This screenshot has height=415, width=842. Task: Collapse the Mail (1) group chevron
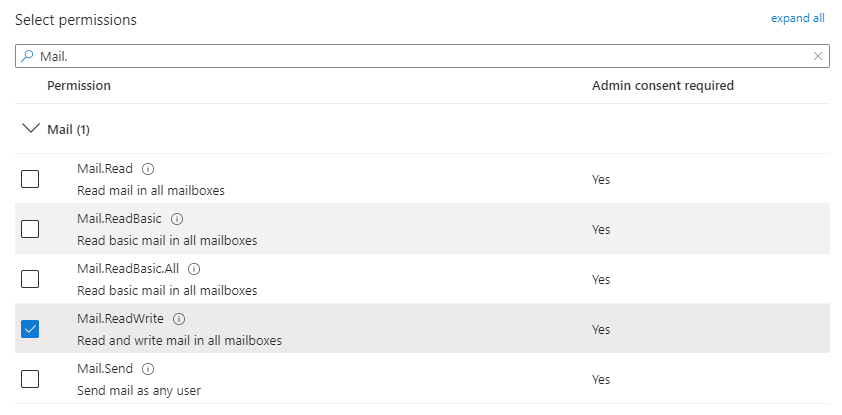point(31,128)
